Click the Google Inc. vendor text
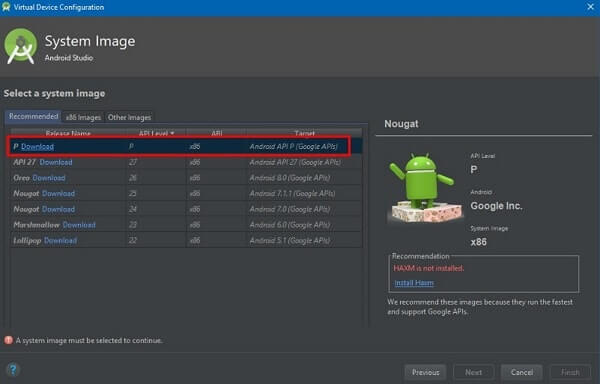The width and height of the screenshot is (600, 384). point(496,206)
